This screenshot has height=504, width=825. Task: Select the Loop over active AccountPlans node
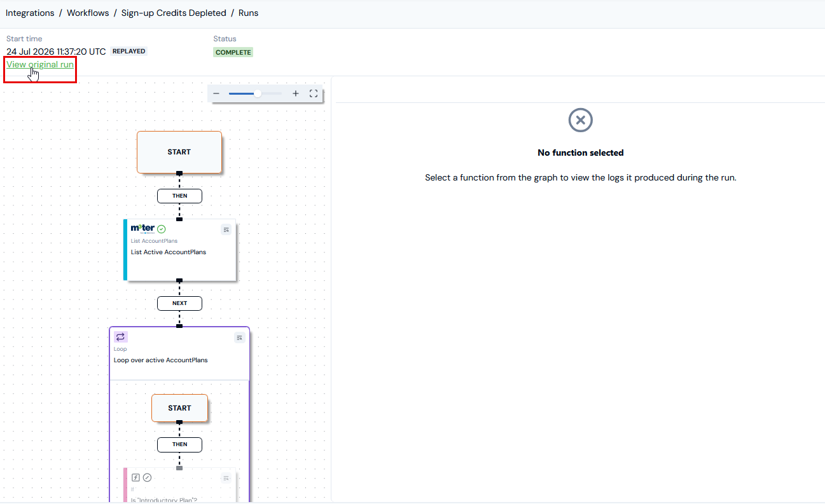[179, 353]
